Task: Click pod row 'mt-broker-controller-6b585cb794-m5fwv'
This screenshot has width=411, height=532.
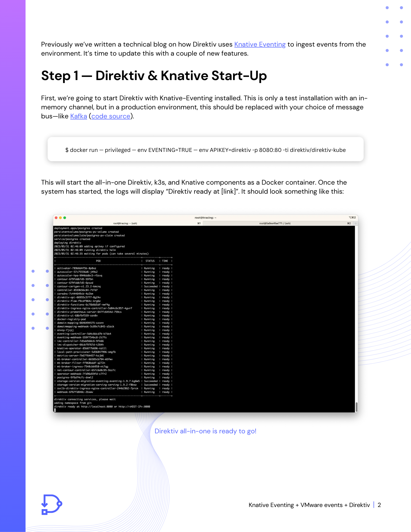Action: pyautogui.click(x=113, y=359)
